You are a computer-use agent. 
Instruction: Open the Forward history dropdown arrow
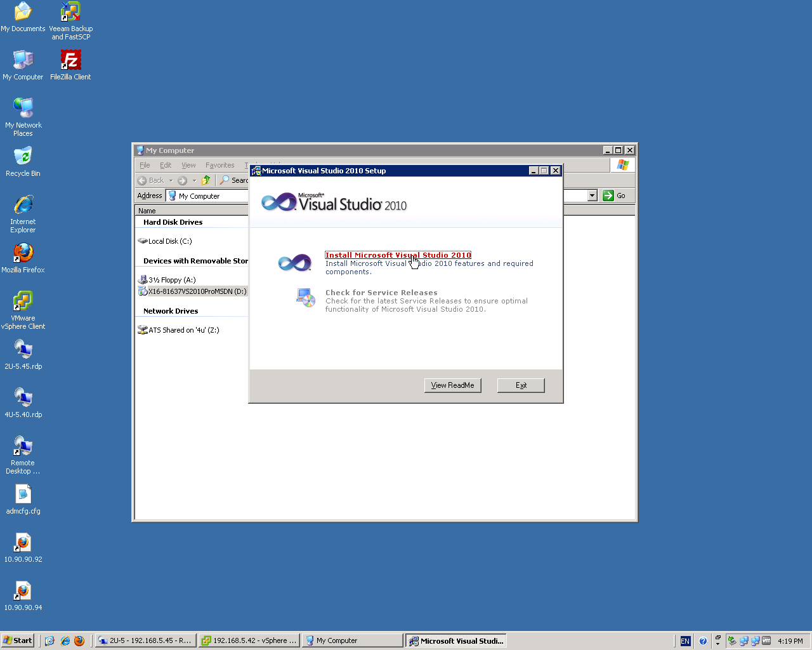[194, 180]
